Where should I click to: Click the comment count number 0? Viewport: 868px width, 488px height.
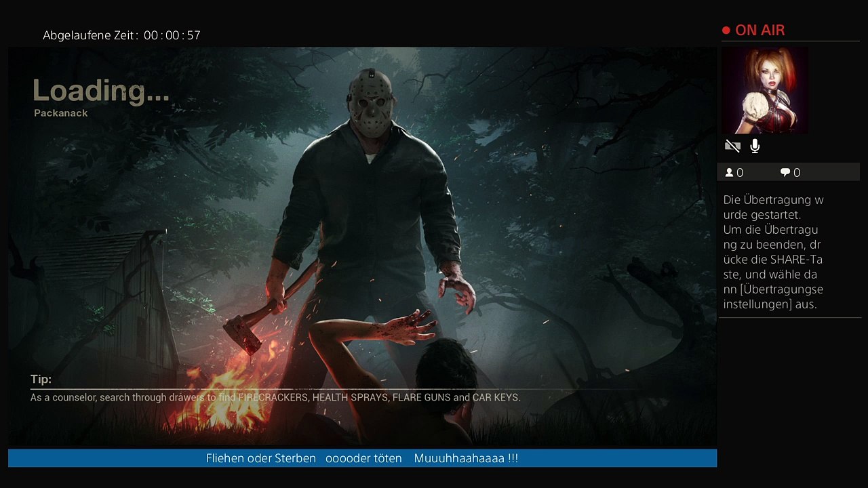click(797, 173)
